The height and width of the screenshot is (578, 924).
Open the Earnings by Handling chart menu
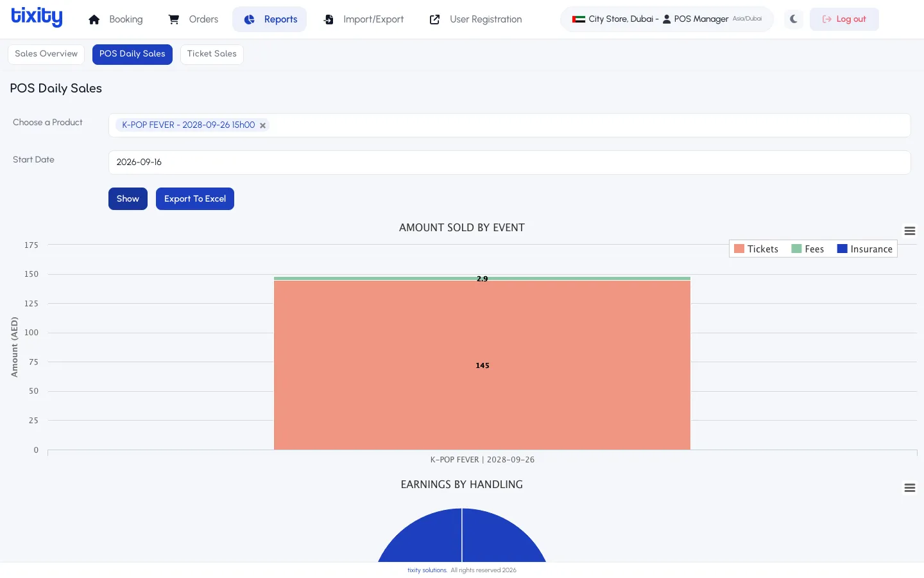pyautogui.click(x=910, y=488)
